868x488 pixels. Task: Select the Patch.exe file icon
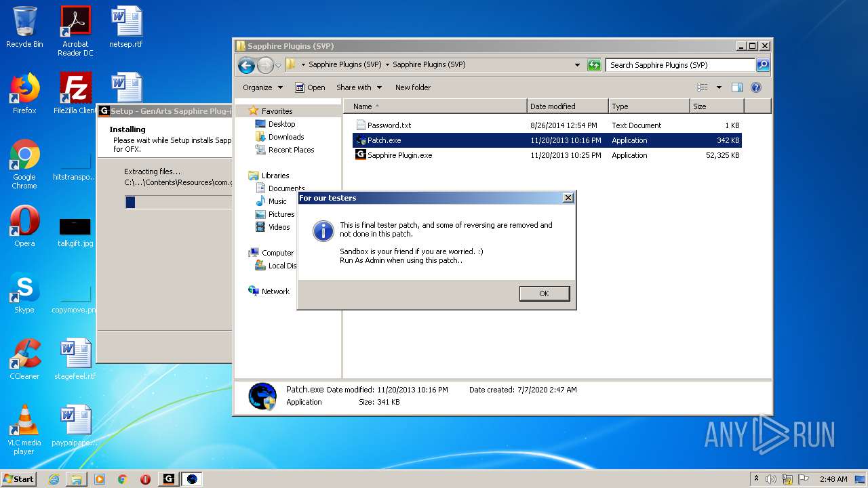(361, 140)
